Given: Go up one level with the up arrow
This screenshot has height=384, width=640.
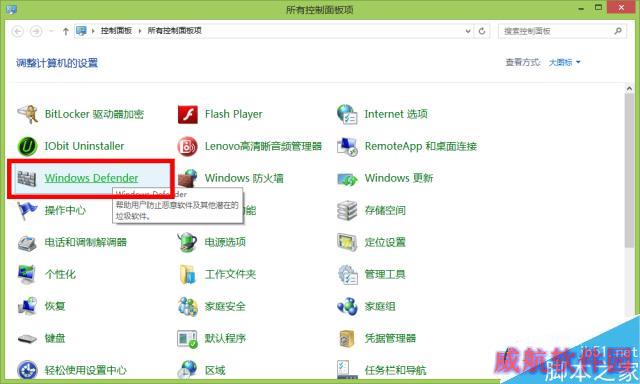Looking at the screenshot, I should click(x=65, y=31).
